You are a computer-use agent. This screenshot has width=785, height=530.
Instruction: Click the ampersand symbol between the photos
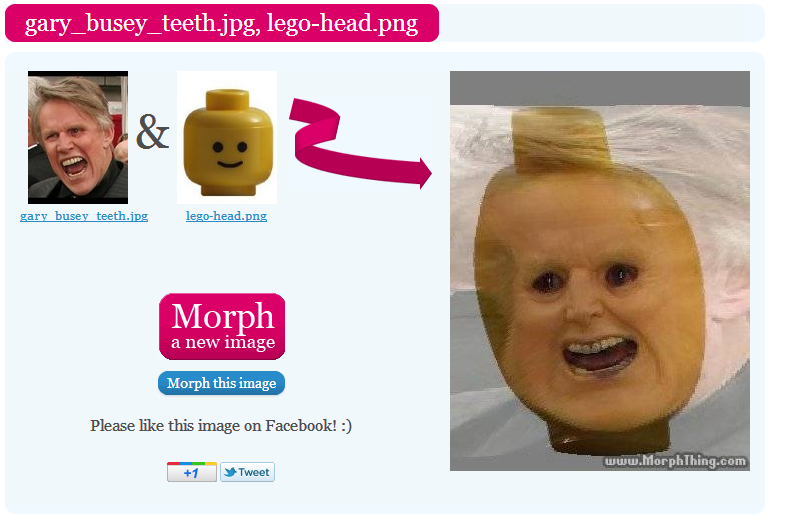point(153,132)
